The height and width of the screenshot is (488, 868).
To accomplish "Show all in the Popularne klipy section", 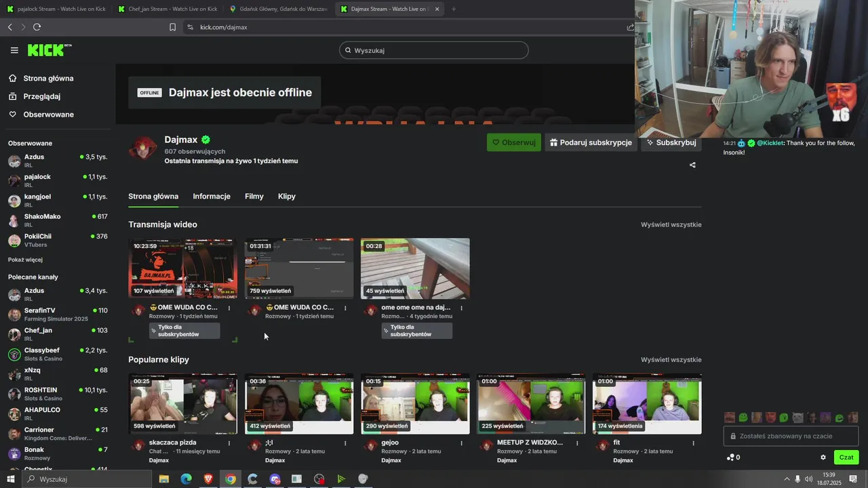I will (x=671, y=360).
